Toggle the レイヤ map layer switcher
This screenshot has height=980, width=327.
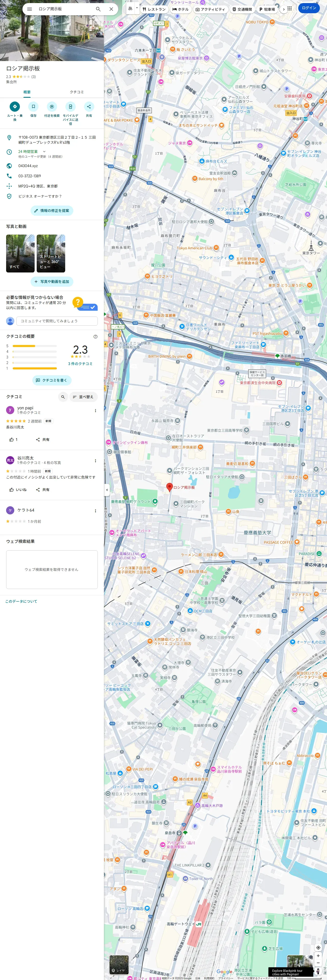pos(119,964)
